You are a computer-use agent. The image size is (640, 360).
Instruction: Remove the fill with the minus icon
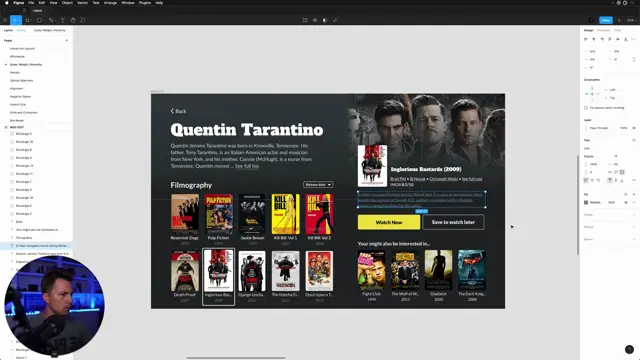(x=634, y=202)
